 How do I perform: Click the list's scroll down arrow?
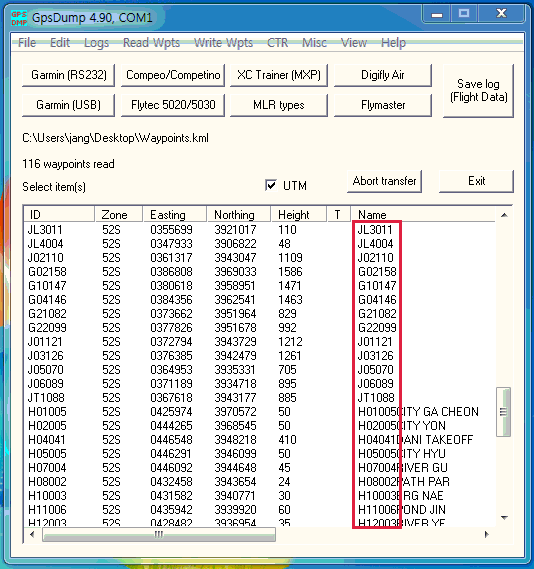point(504,518)
